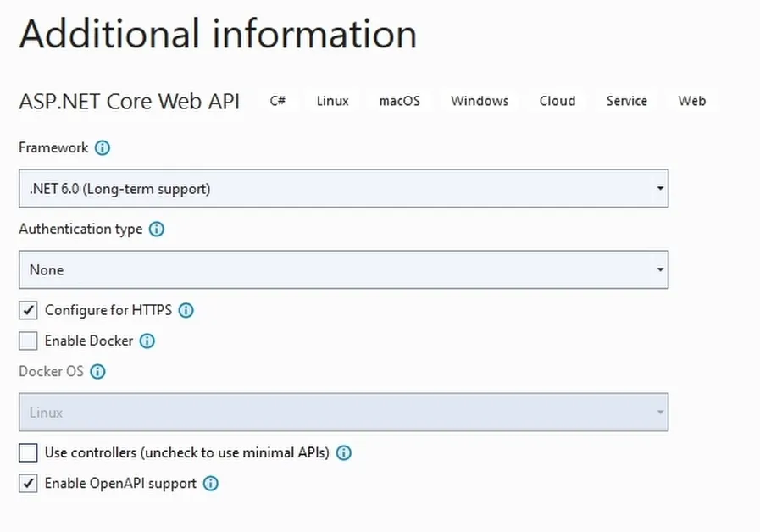The image size is (760, 532).
Task: Click the C# tag
Action: pos(278,101)
